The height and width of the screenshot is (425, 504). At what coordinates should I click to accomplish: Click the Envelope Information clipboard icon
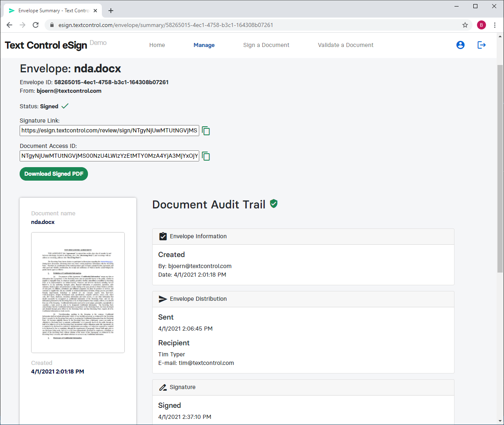(163, 236)
